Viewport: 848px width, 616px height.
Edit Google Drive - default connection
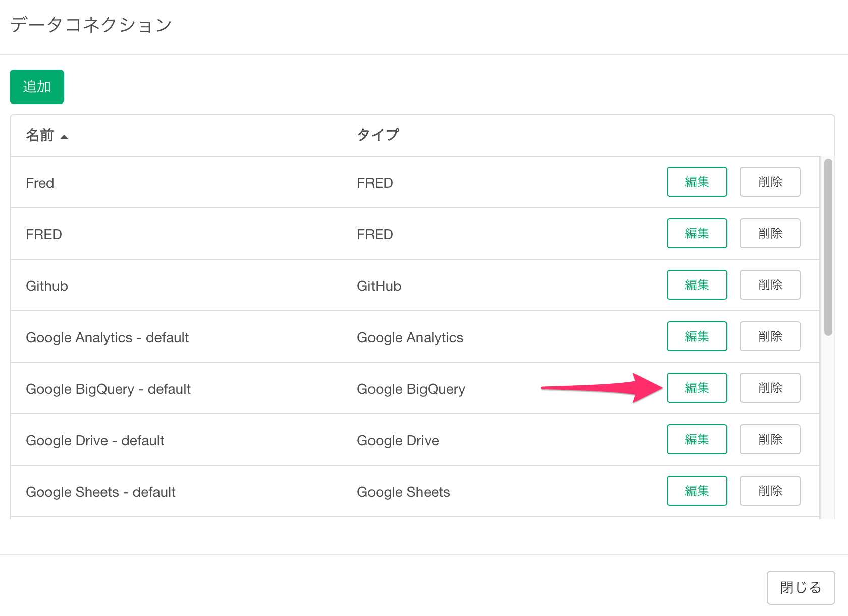[697, 439]
